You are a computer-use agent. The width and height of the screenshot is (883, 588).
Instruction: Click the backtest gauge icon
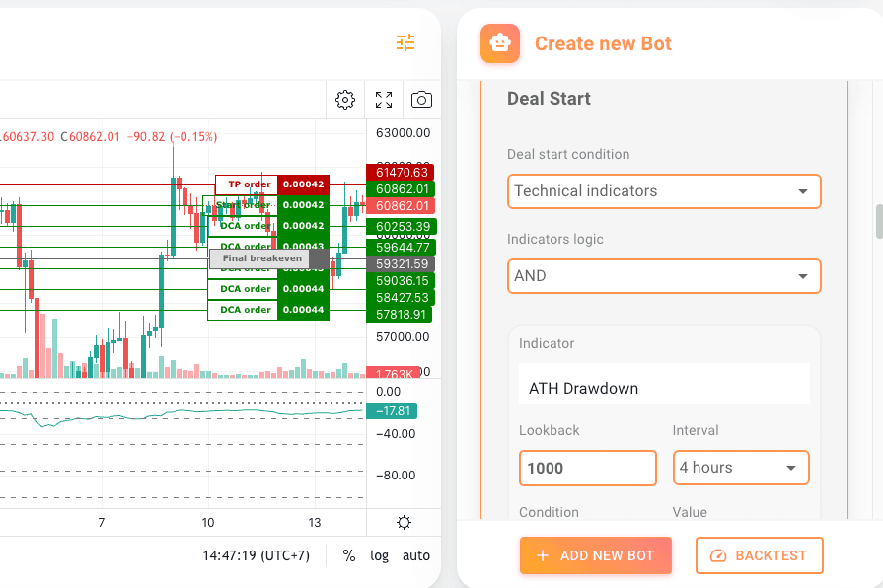pyautogui.click(x=718, y=556)
